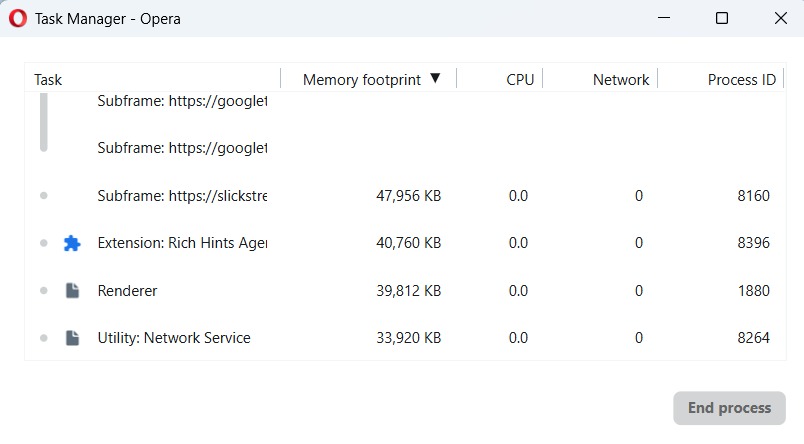
Task: Sort processes by CPU column
Action: pos(520,80)
